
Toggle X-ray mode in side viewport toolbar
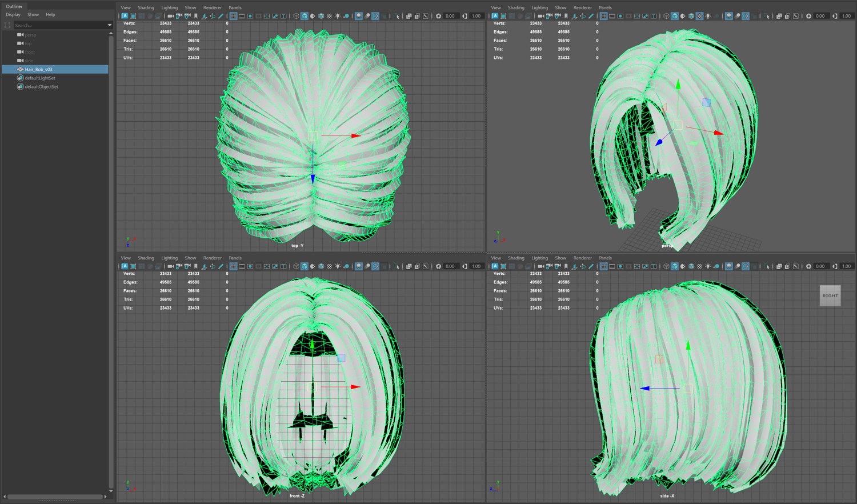click(x=779, y=266)
